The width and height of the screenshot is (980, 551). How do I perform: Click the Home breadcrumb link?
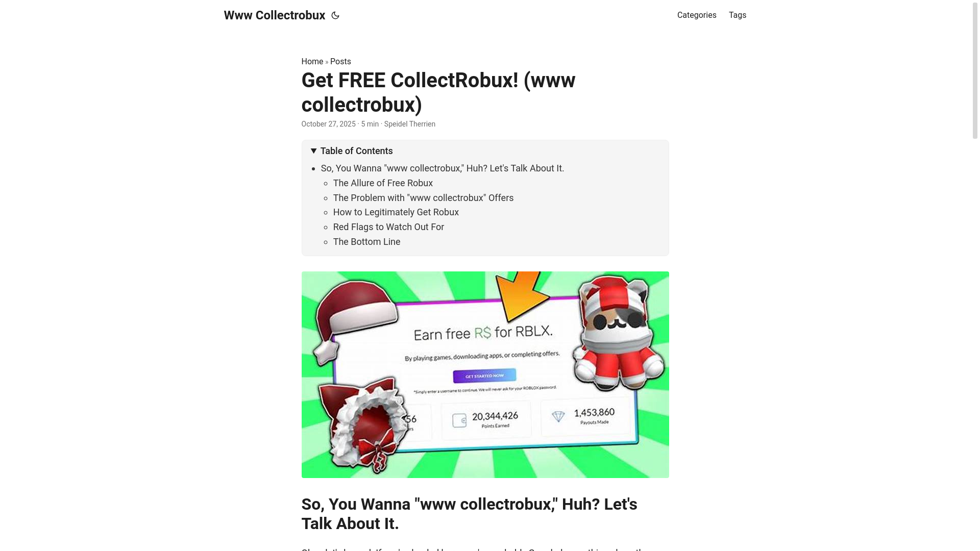click(x=312, y=62)
